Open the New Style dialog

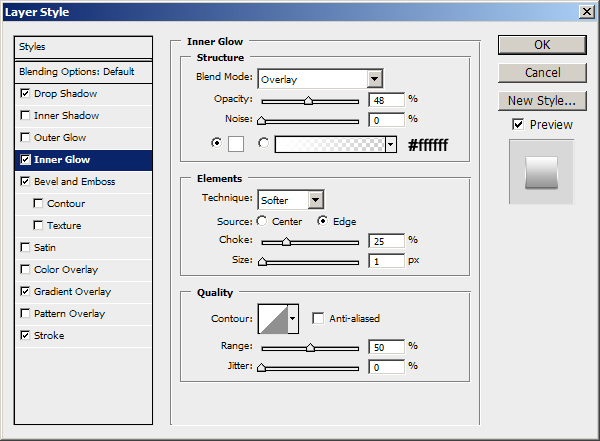click(542, 101)
